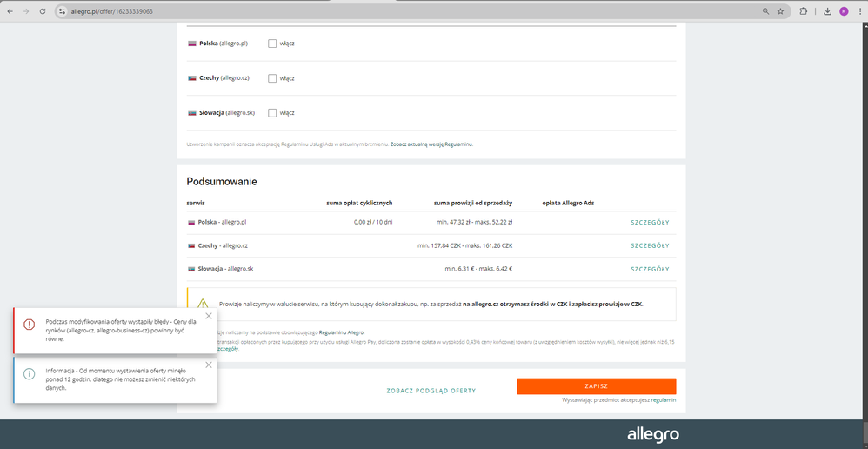This screenshot has height=449, width=868.
Task: Open SZCZEGÓŁY for Polska - allegro.pl row
Action: (x=650, y=223)
